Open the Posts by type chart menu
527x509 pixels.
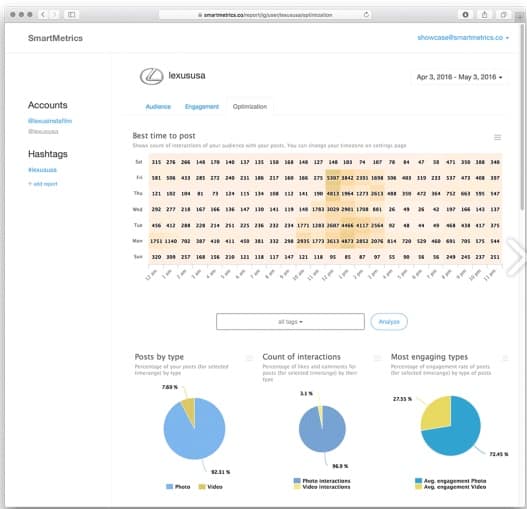pyautogui.click(x=249, y=358)
